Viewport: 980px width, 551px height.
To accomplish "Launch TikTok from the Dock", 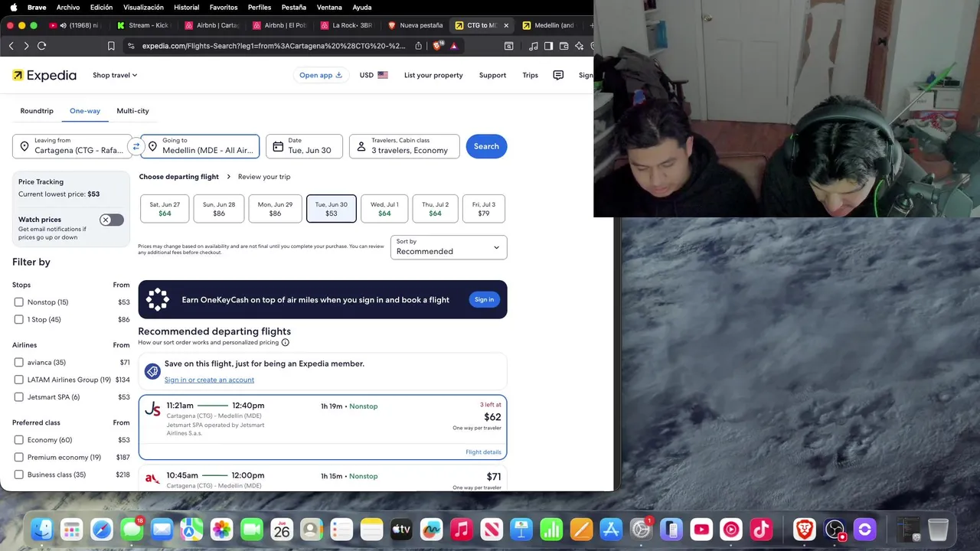I will click(761, 529).
